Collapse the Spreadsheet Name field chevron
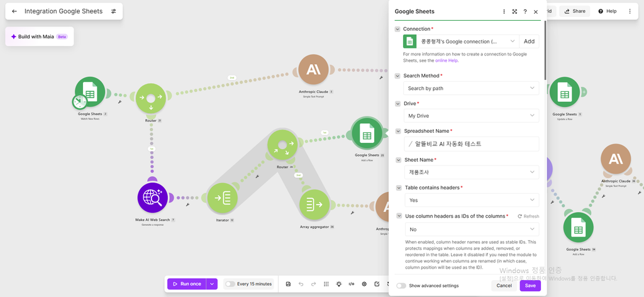The height and width of the screenshot is (297, 644). (398, 131)
